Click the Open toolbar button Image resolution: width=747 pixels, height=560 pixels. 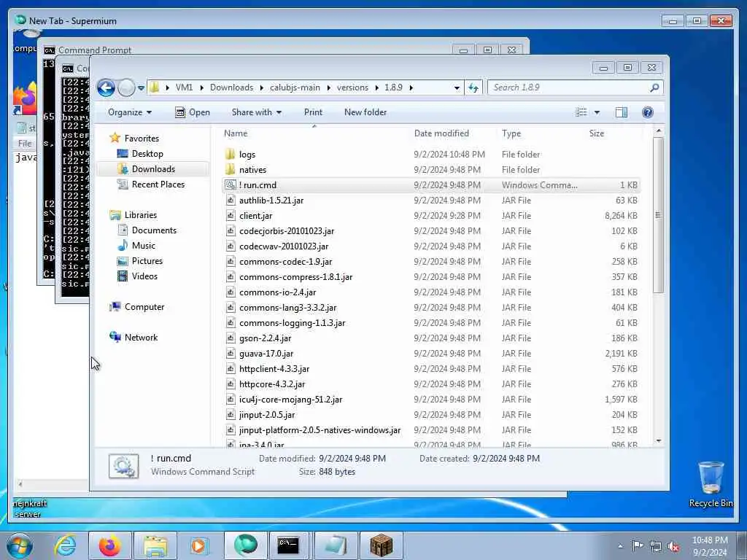pyautogui.click(x=193, y=112)
